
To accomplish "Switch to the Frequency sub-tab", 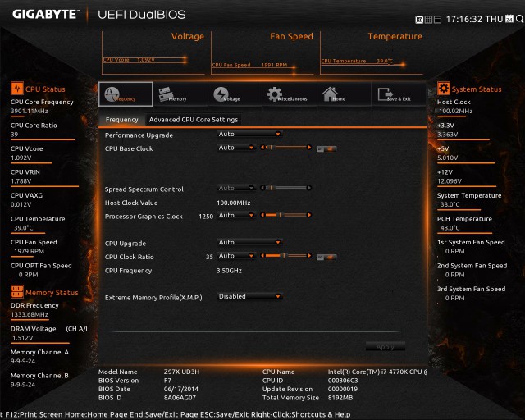I will (x=122, y=120).
